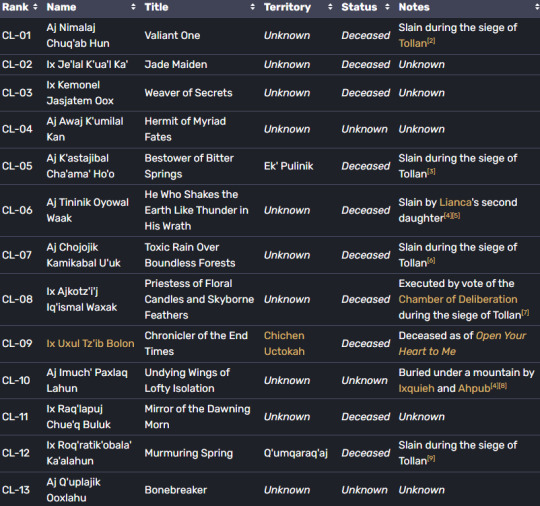
Task: Click name Aj K'astajibal Cha'ama' Ho'o
Action: click(x=80, y=166)
